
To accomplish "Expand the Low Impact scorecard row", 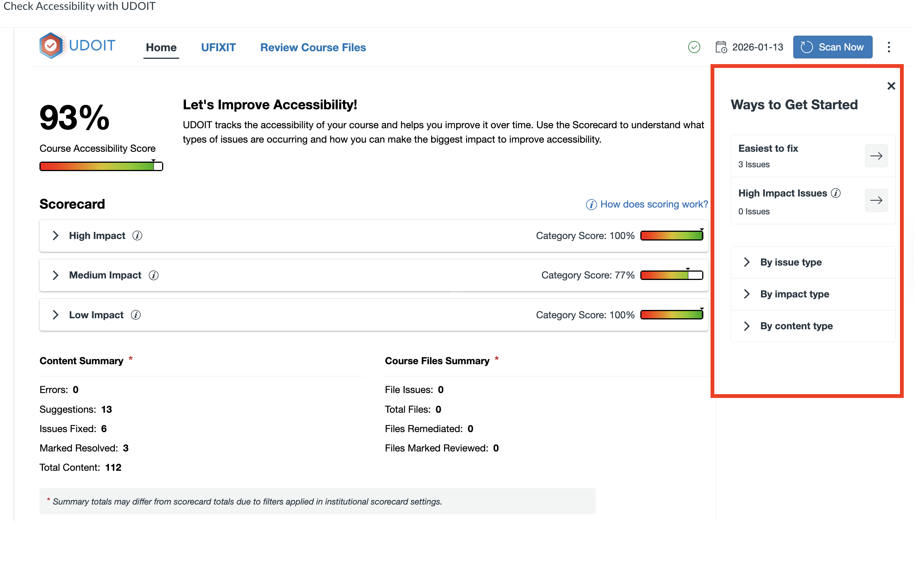I will tap(55, 315).
